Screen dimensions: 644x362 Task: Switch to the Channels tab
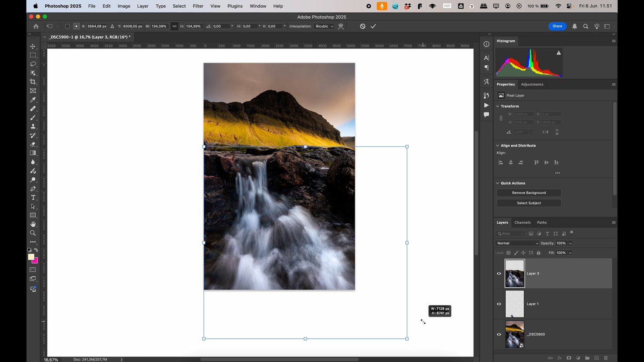pos(522,222)
